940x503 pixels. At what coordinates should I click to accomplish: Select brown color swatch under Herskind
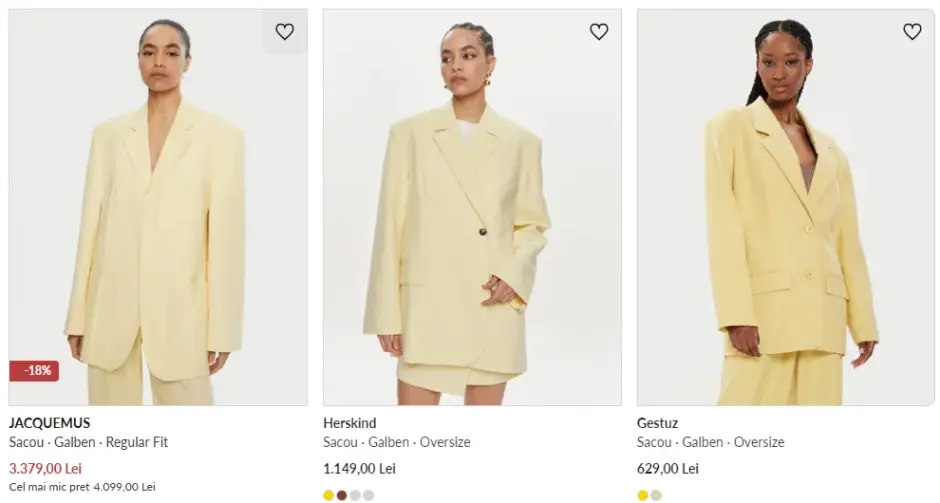[x=342, y=495]
